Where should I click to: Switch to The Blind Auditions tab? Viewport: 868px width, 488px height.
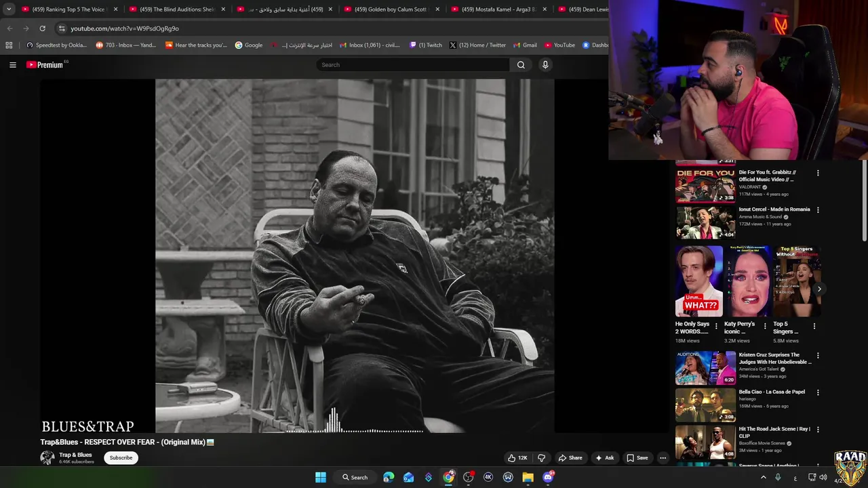coord(176,9)
